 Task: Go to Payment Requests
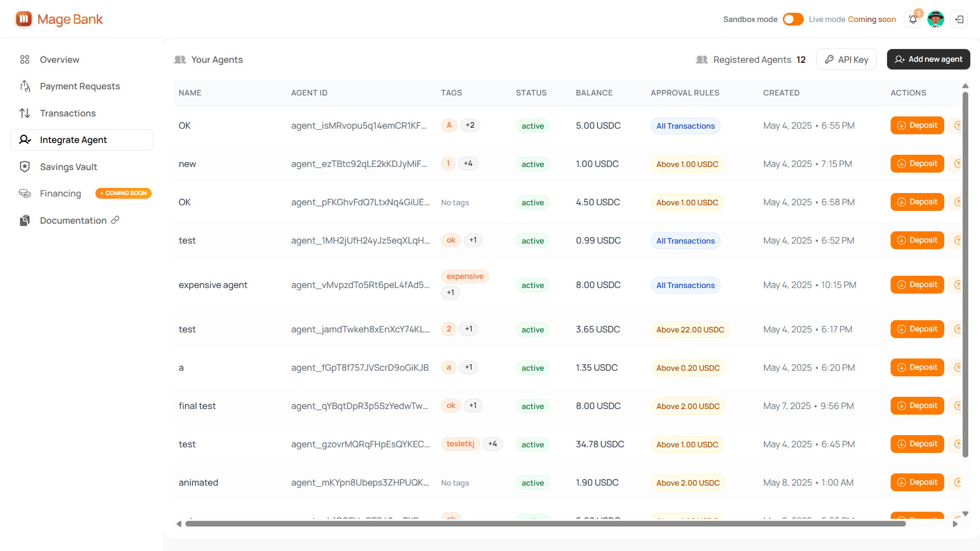coord(82,86)
